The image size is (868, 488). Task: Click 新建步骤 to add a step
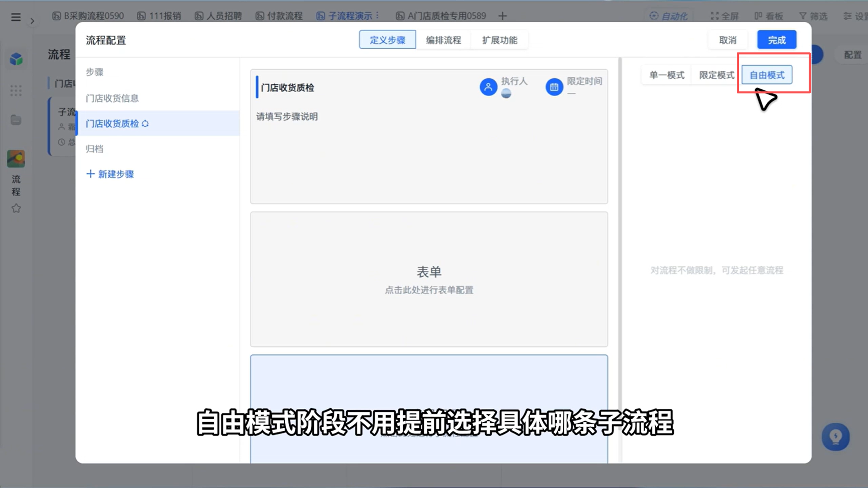[110, 174]
